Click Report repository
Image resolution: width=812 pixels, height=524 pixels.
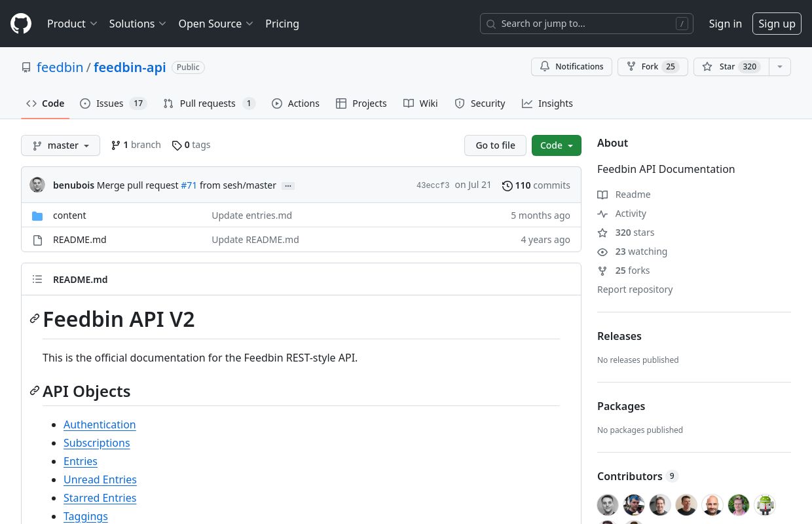click(x=635, y=290)
